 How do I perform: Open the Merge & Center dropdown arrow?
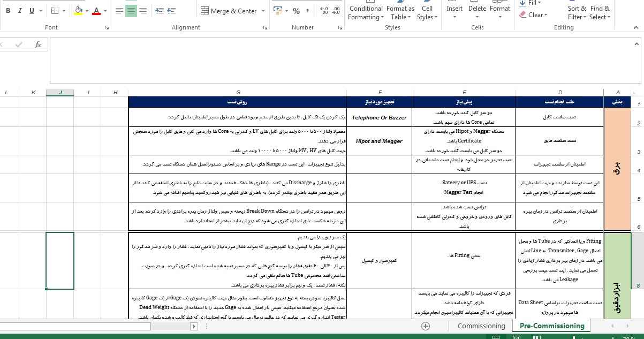pyautogui.click(x=263, y=11)
